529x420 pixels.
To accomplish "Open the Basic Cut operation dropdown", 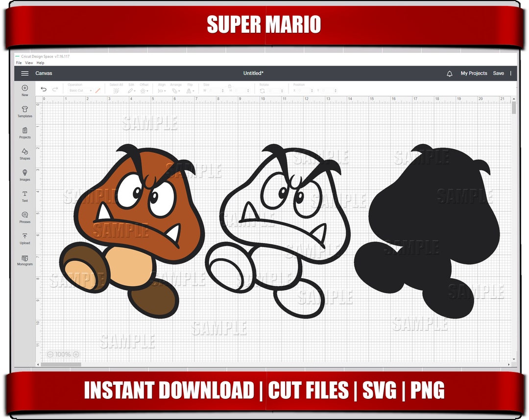I will [80, 90].
